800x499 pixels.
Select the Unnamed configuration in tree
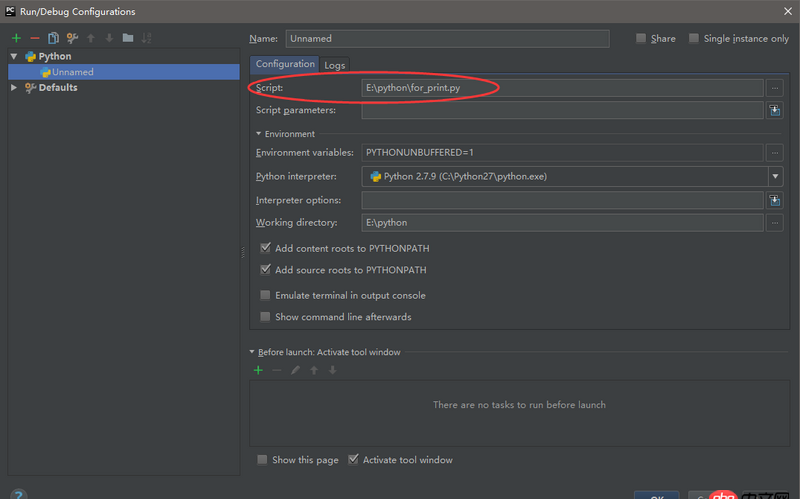[x=72, y=72]
